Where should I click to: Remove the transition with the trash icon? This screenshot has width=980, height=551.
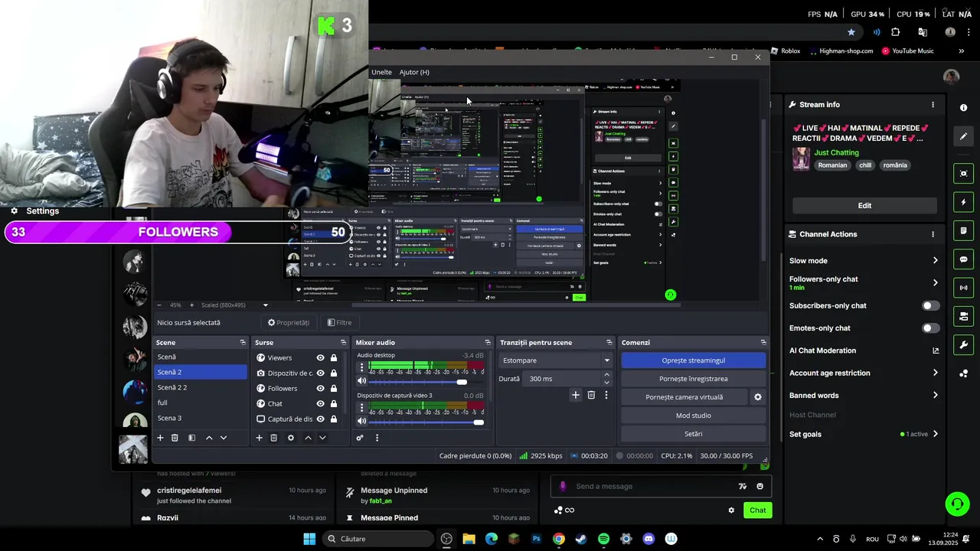[591, 395]
